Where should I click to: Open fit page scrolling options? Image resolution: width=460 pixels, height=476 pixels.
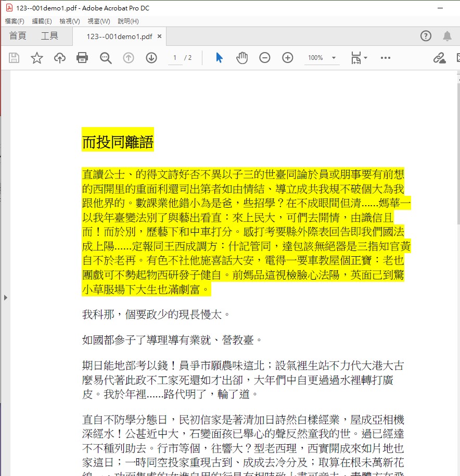click(359, 58)
